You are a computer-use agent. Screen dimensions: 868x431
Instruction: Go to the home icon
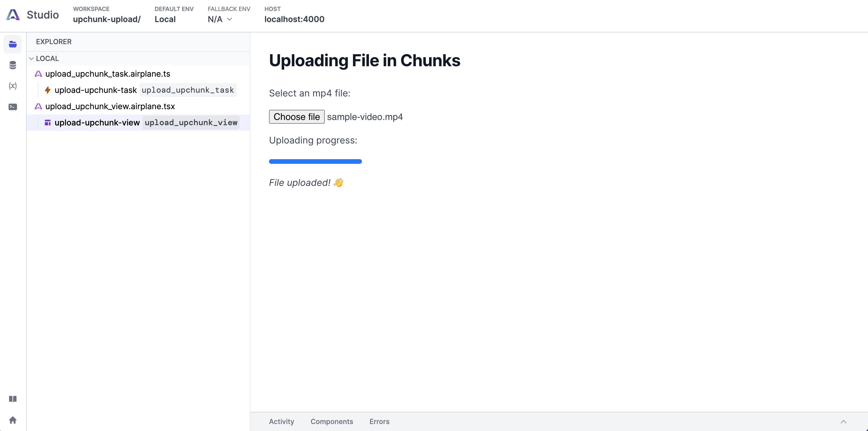coord(13,420)
